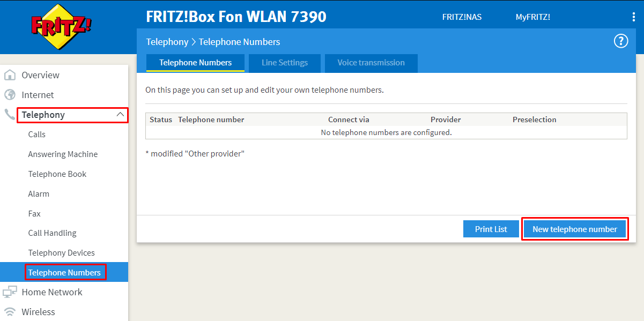This screenshot has height=321, width=644.
Task: Click the Home Network computers icon
Action: pyautogui.click(x=10, y=292)
